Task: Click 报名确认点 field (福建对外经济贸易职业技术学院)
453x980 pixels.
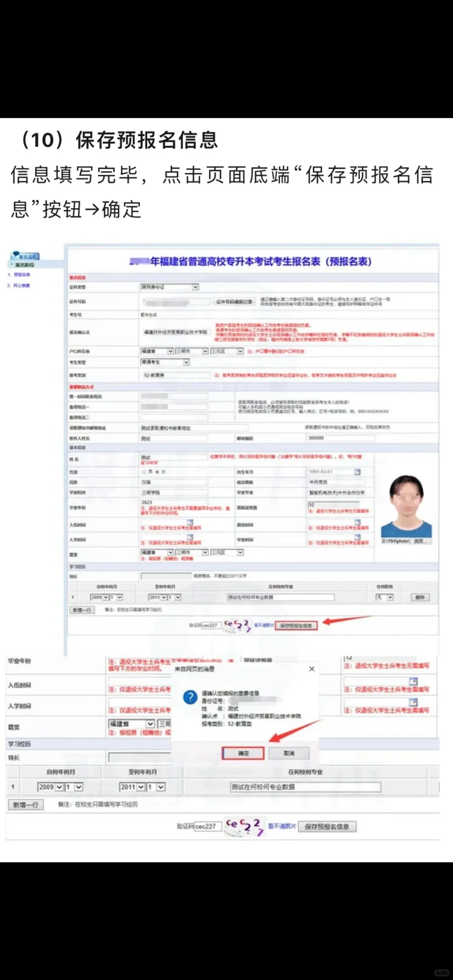Action: click(175, 332)
